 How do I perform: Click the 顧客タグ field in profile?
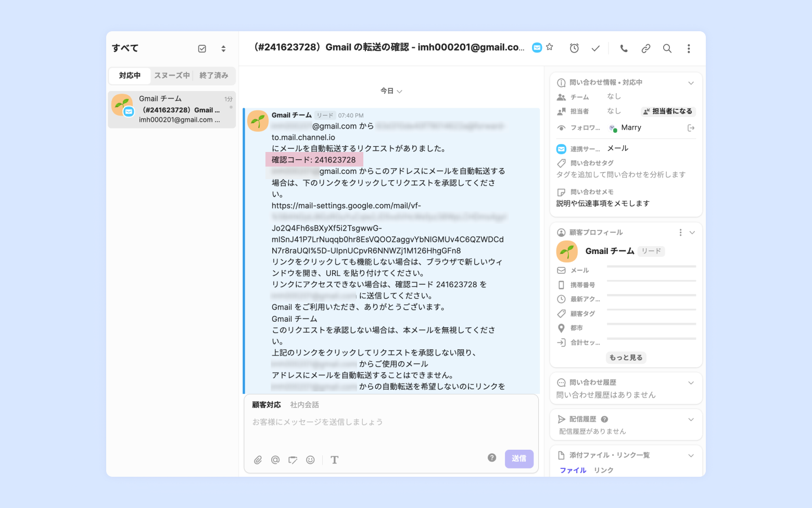tap(626, 314)
